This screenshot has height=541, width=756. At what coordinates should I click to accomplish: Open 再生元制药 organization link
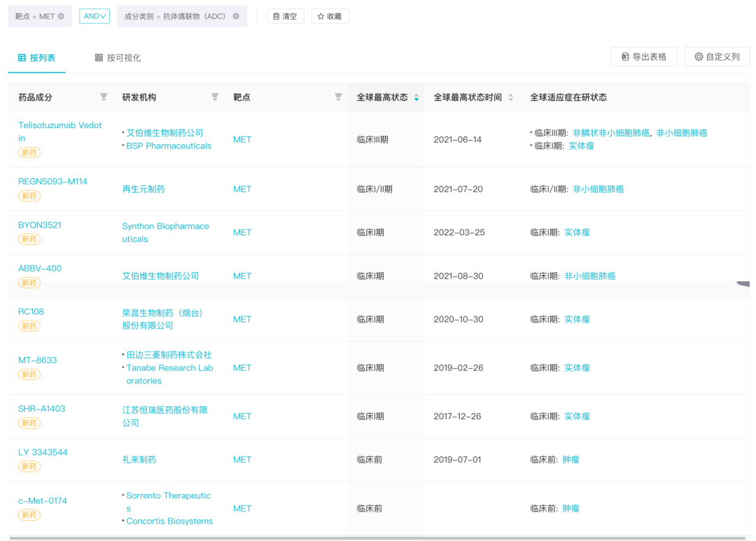(x=143, y=189)
